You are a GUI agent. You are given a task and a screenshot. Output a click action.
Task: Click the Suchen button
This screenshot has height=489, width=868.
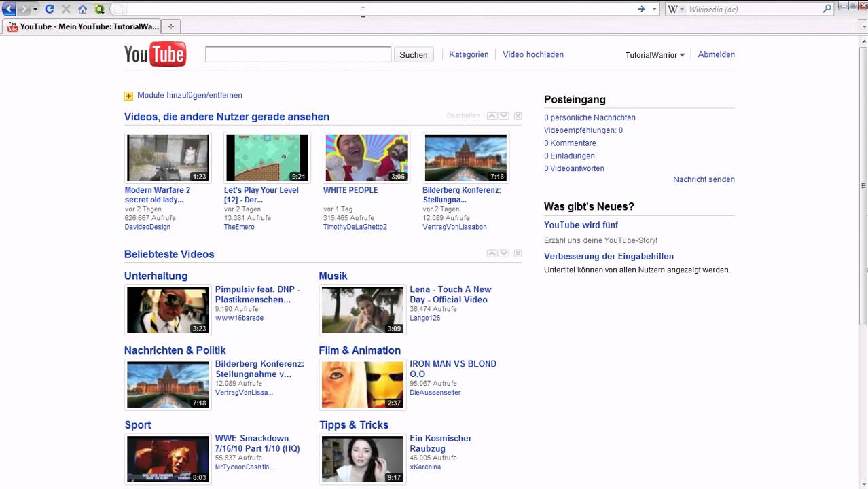414,55
